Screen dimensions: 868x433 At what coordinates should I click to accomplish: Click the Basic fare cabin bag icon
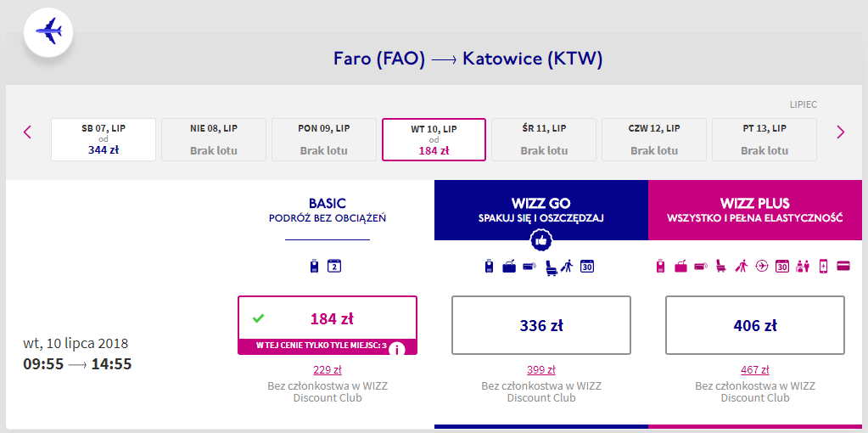tap(315, 267)
